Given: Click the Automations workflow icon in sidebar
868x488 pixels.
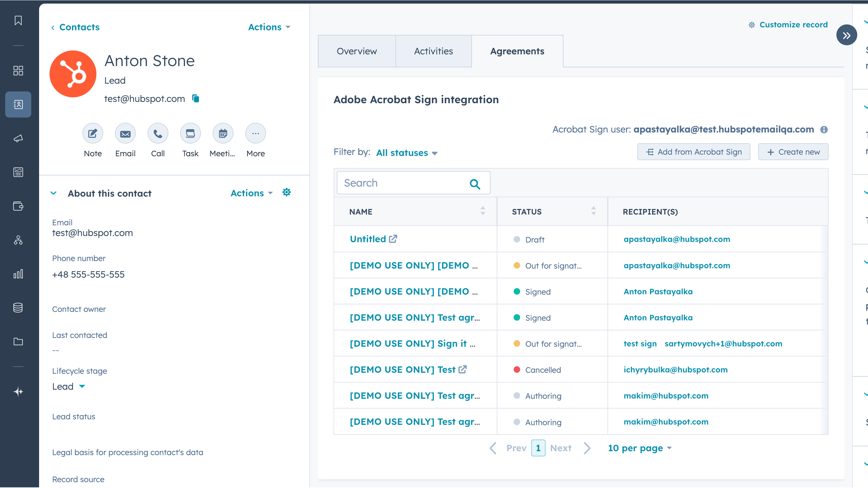Looking at the screenshot, I should tap(18, 240).
